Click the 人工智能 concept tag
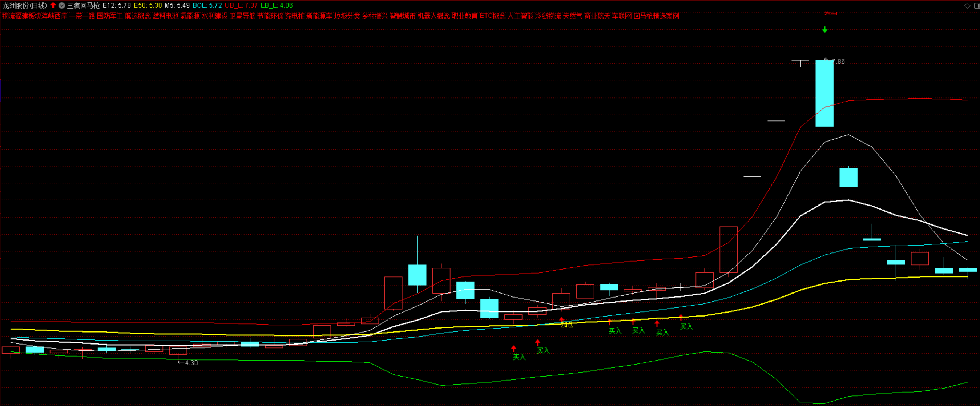Screen dimensions: 980x406 520,16
